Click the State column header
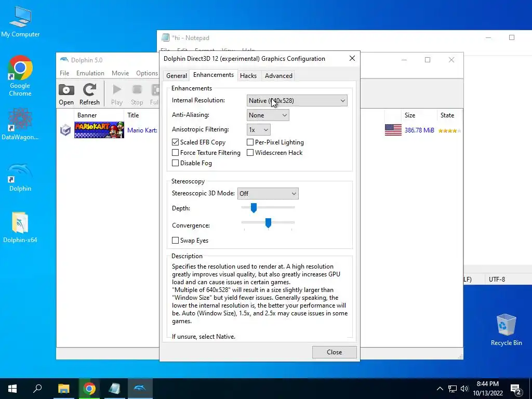Screen dimensions: 532x399 coord(447,115)
